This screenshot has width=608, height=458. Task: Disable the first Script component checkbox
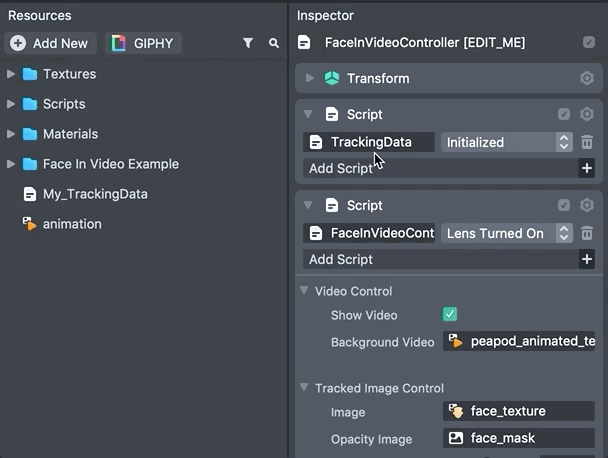click(564, 115)
